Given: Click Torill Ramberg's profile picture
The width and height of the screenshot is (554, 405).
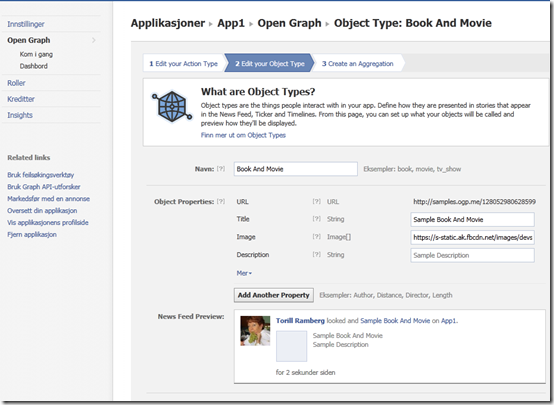Looking at the screenshot, I should pos(255,331).
